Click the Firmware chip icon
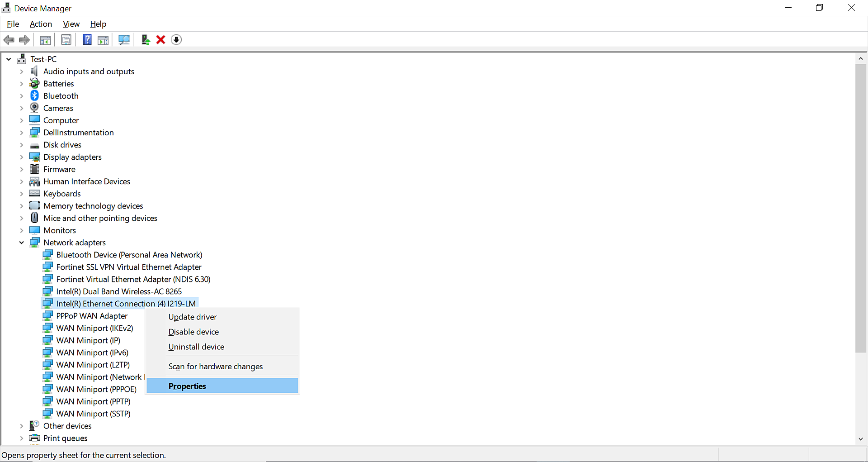Screen dimensions: 868x462 34,169
